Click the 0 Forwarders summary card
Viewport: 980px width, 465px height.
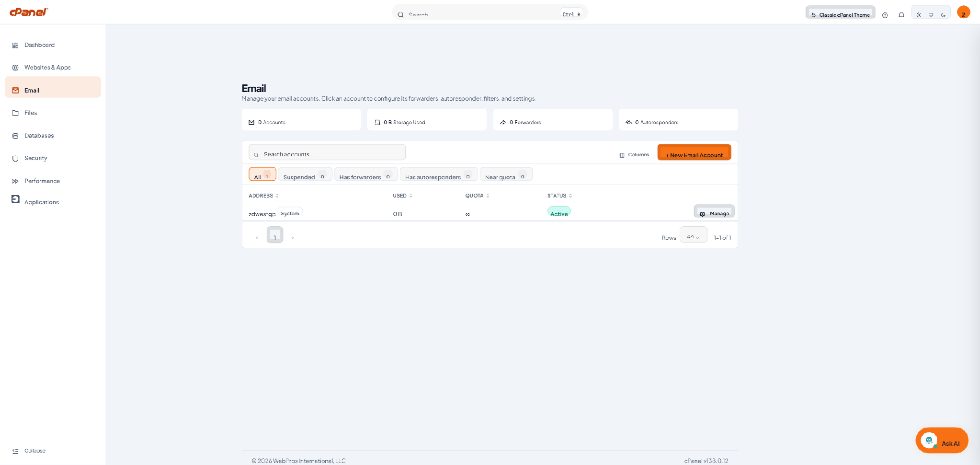coord(553,120)
